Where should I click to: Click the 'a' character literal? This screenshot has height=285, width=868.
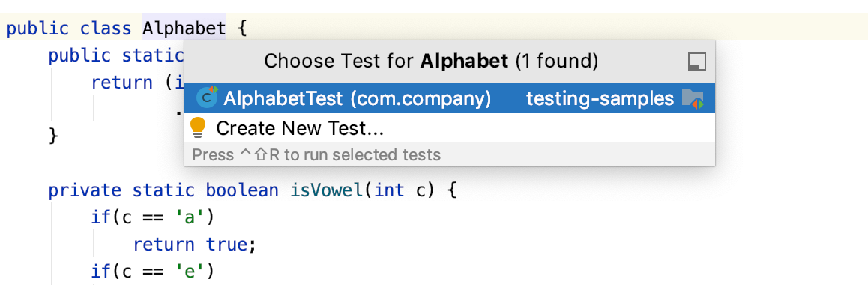point(190,217)
